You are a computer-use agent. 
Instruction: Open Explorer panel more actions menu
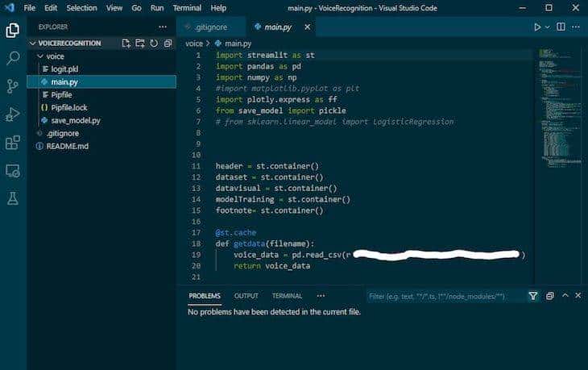[x=163, y=27]
